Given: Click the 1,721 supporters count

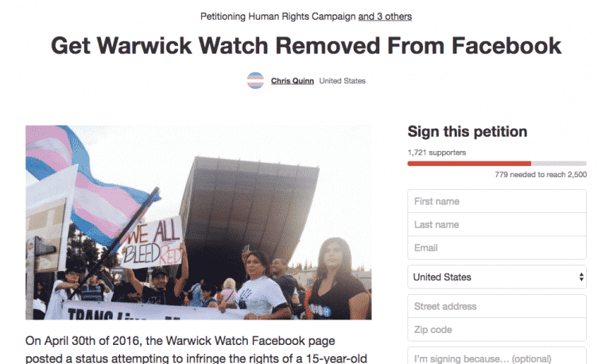Looking at the screenshot, I should coord(436,153).
